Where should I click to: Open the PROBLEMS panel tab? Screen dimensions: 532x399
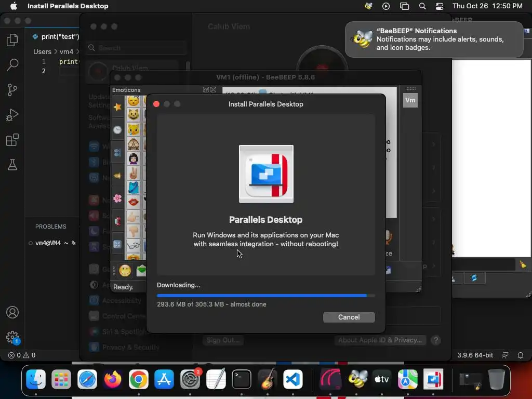(x=51, y=227)
